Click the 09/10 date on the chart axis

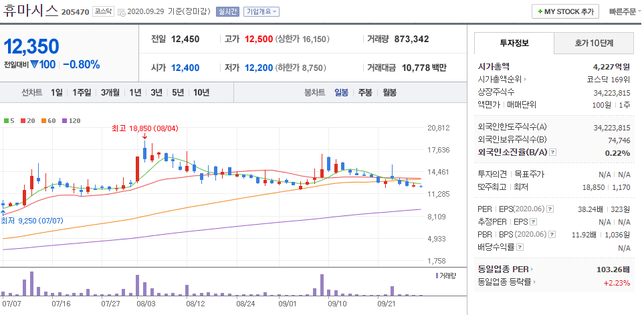click(338, 304)
